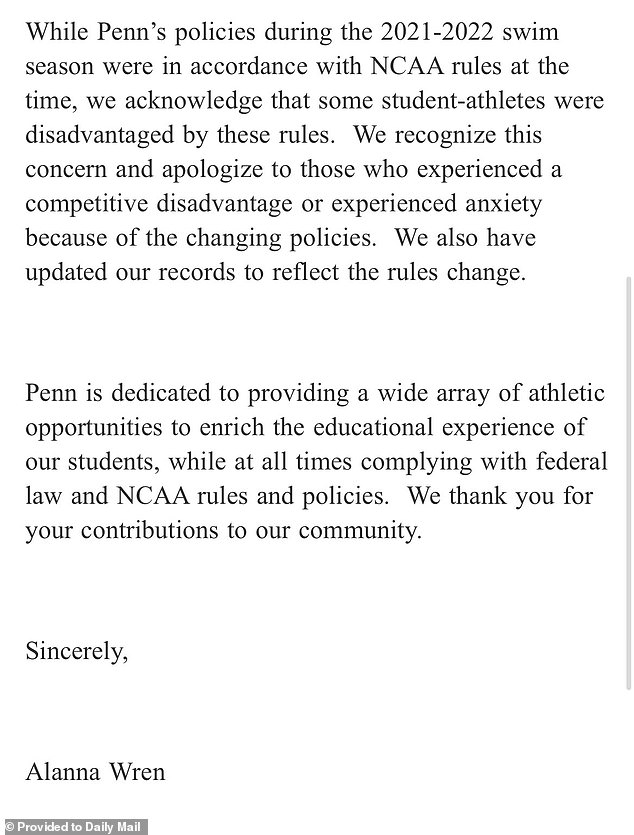This screenshot has width=634, height=835.
Task: Click the word 'Sincerely,' closing line
Action: point(76,653)
